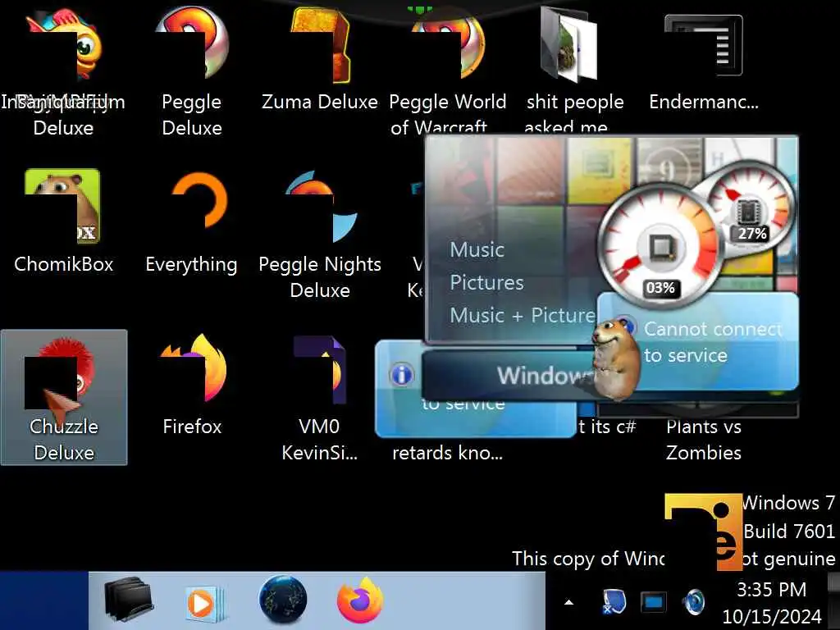The width and height of the screenshot is (840, 630).
Task: Click the round blue tray icon by the clock
Action: tap(694, 601)
